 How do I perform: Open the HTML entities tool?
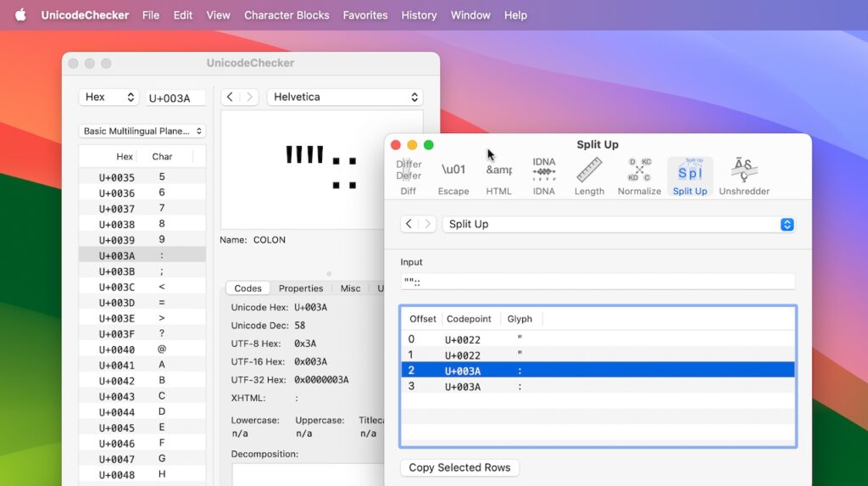pyautogui.click(x=498, y=176)
